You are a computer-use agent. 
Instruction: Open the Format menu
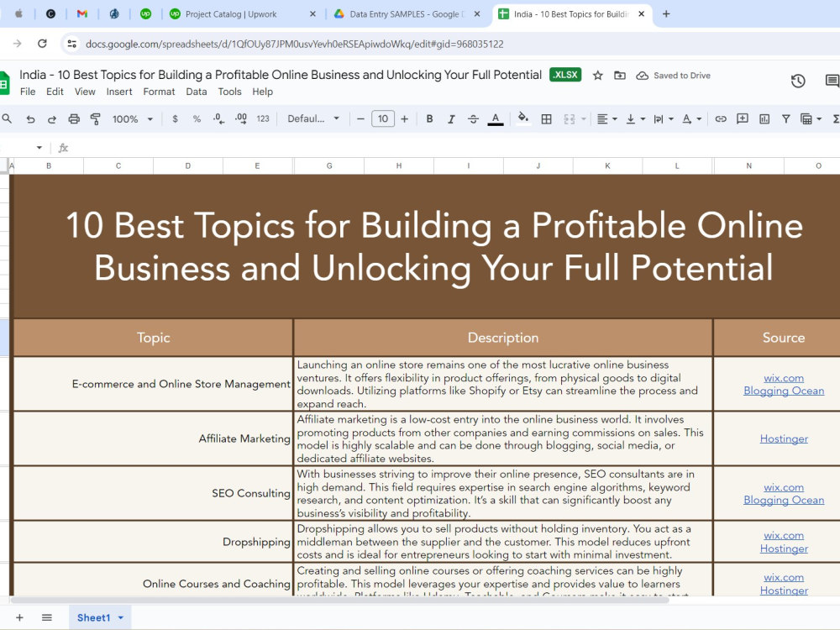click(159, 92)
